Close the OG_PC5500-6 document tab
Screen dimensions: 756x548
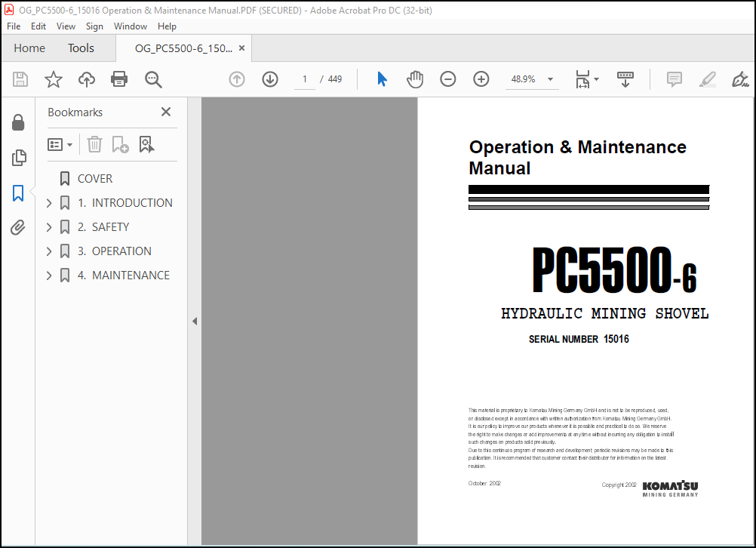[x=241, y=48]
